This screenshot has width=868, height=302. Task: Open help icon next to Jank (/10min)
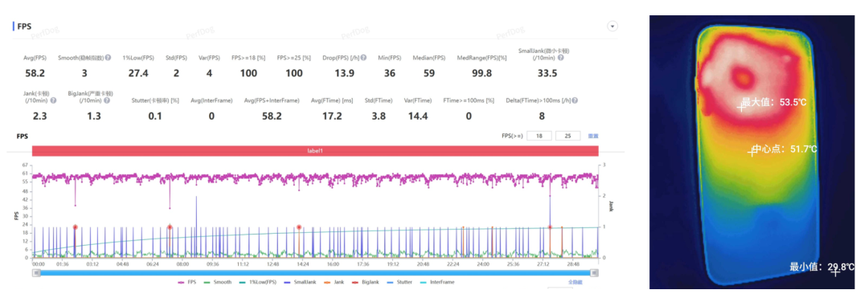coord(53,100)
